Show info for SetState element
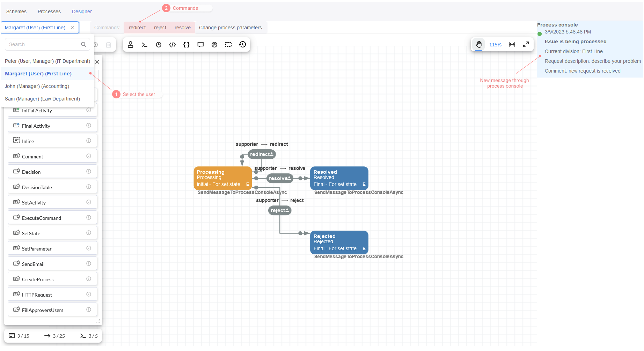 (x=89, y=233)
